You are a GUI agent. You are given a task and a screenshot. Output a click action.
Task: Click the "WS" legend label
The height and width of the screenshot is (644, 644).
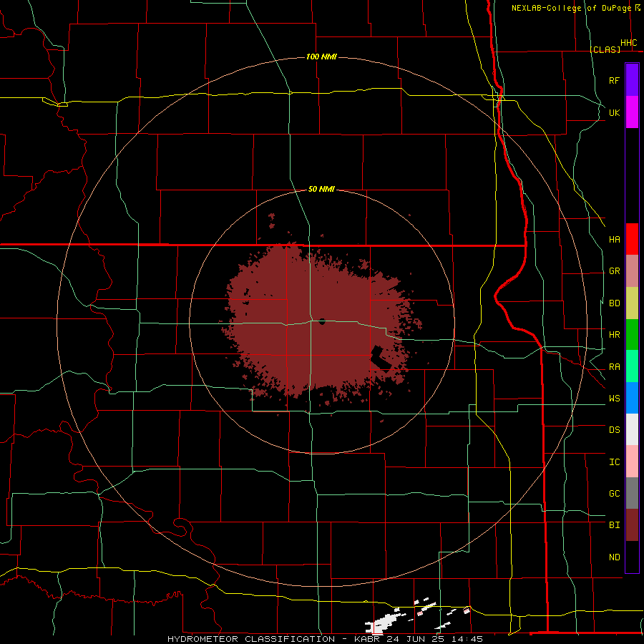(x=614, y=399)
